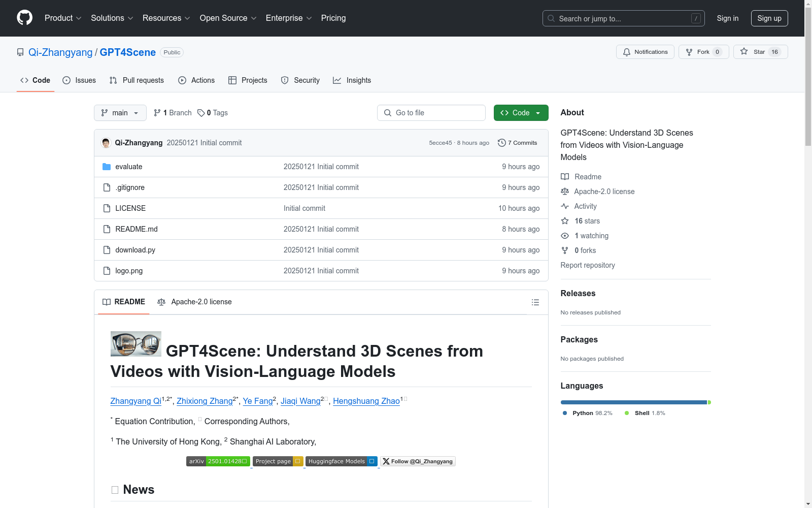812x508 pixels.
Task: Expand the Resources menu
Action: point(166,18)
